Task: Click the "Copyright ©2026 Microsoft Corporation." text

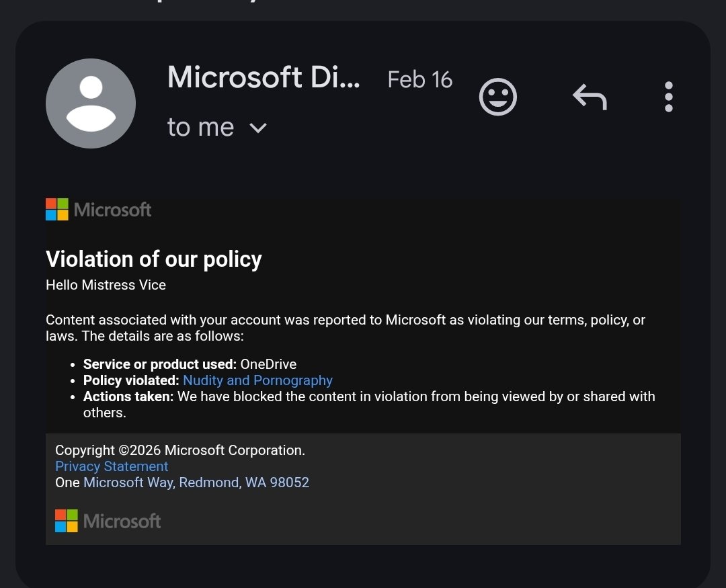Action: click(x=180, y=450)
